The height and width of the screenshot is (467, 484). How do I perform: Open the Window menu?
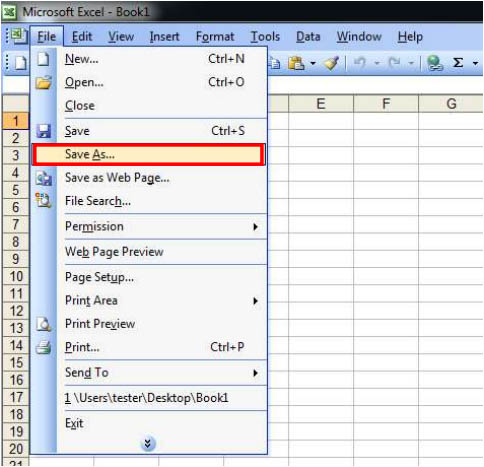click(359, 36)
